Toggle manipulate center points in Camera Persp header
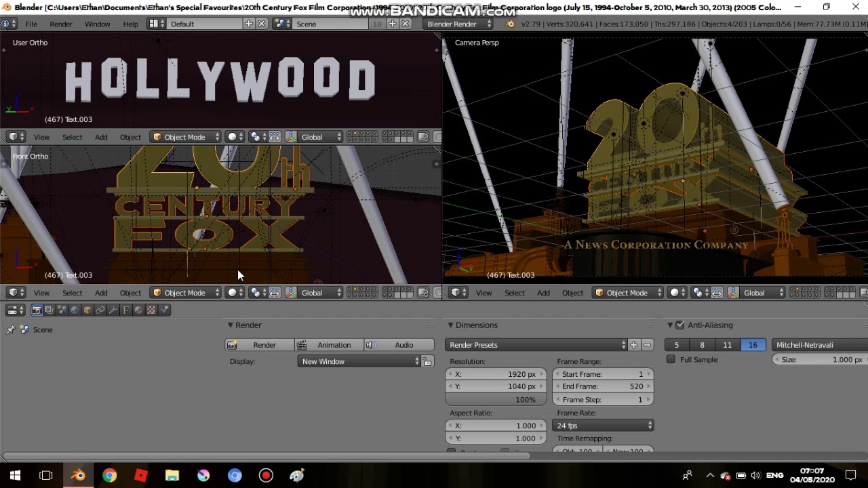This screenshot has height=488, width=868. [716, 293]
